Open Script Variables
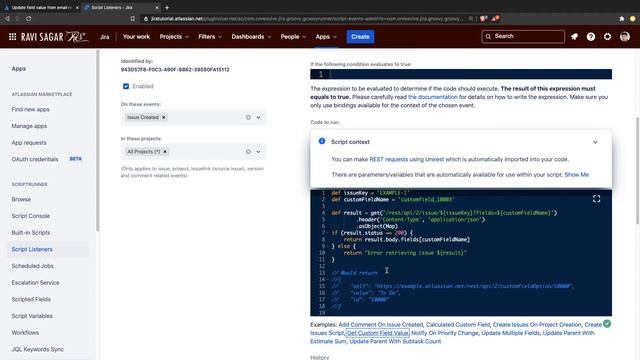This screenshot has height=360, width=640. [x=32, y=316]
